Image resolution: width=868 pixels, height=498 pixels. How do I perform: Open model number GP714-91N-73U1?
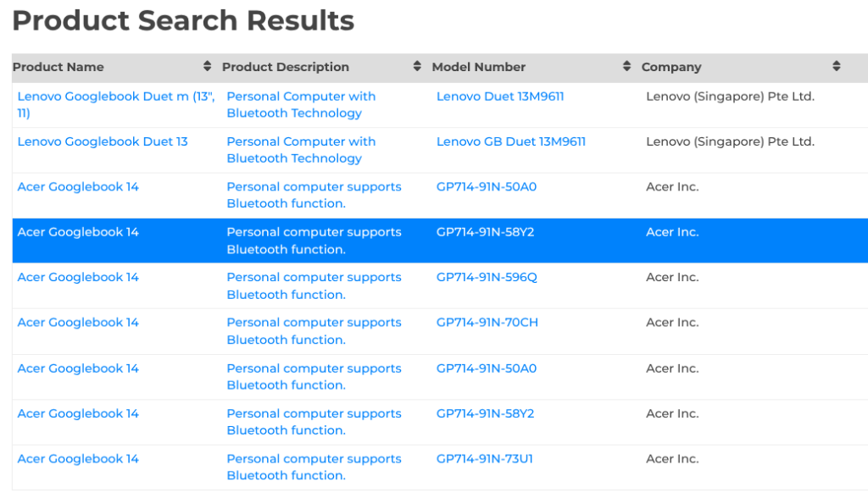pyautogui.click(x=484, y=459)
